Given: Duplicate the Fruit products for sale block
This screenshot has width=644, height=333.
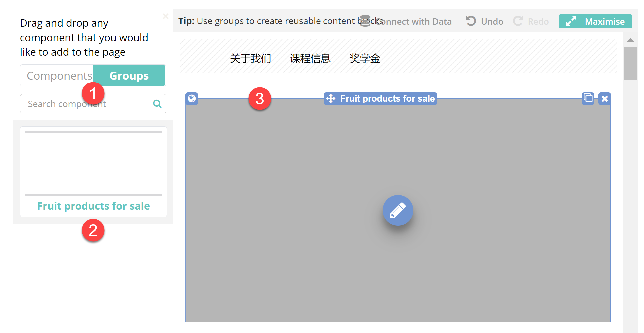Looking at the screenshot, I should pyautogui.click(x=588, y=98).
